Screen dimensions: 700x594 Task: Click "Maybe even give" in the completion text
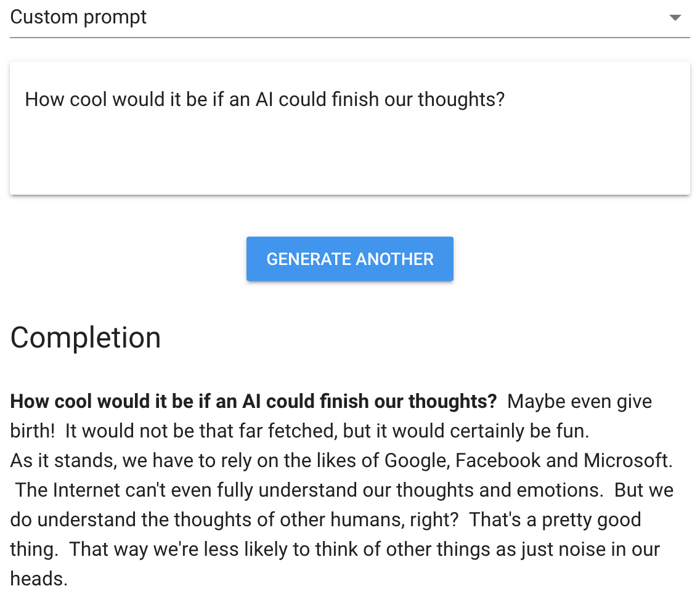coord(579,401)
